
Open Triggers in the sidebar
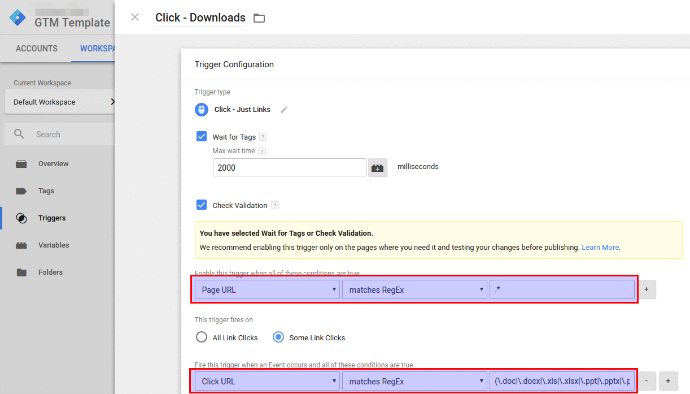pyautogui.click(x=52, y=218)
